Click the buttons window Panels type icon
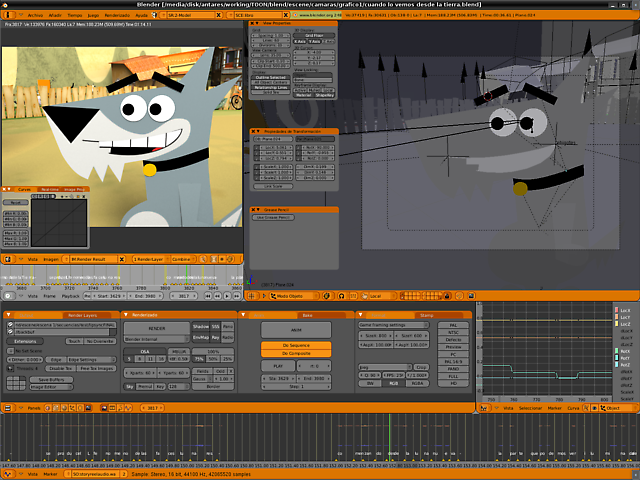 tap(8, 408)
